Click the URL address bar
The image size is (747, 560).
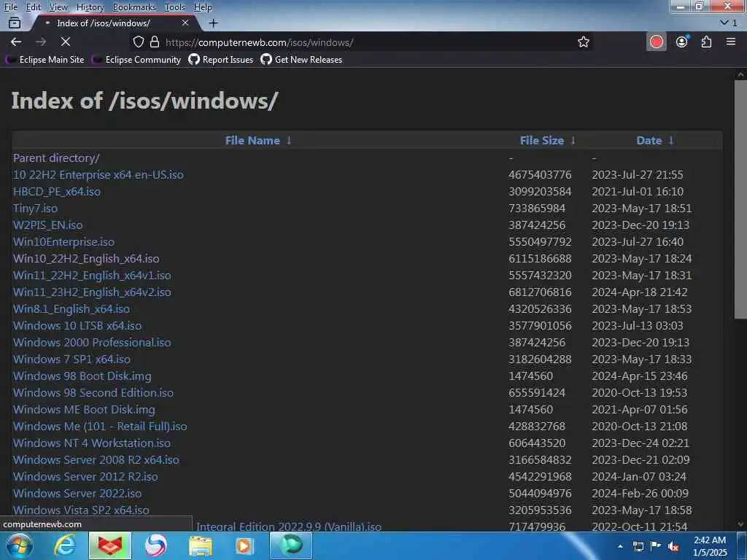tap(362, 42)
